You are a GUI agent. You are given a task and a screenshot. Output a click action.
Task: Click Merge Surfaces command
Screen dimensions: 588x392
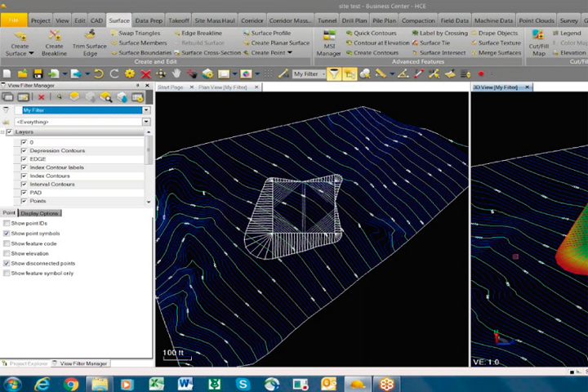point(497,52)
